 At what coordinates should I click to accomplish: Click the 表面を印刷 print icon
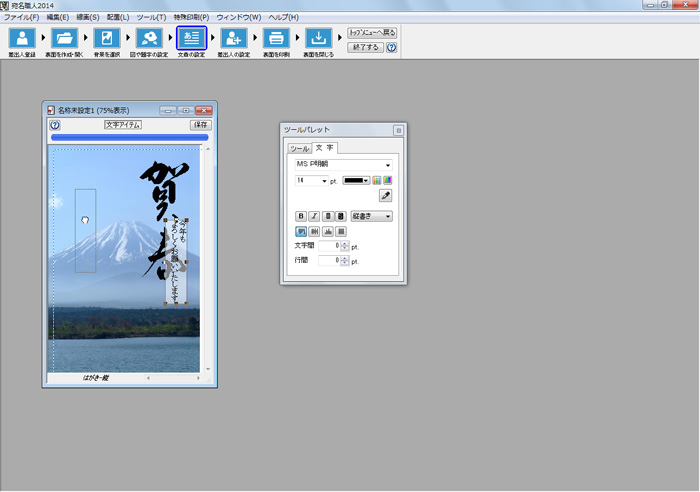(x=275, y=38)
